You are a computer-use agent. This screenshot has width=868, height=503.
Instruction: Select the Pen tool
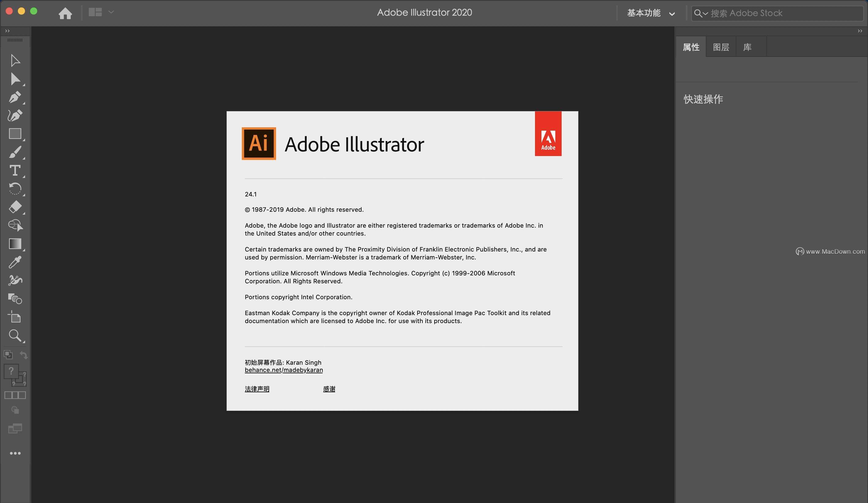15,97
